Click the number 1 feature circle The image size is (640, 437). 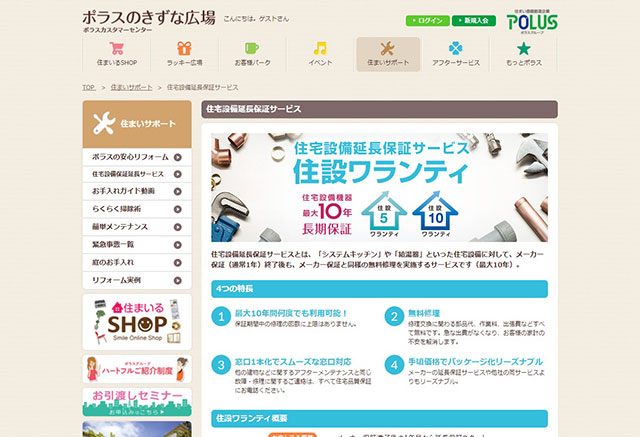click(x=221, y=317)
